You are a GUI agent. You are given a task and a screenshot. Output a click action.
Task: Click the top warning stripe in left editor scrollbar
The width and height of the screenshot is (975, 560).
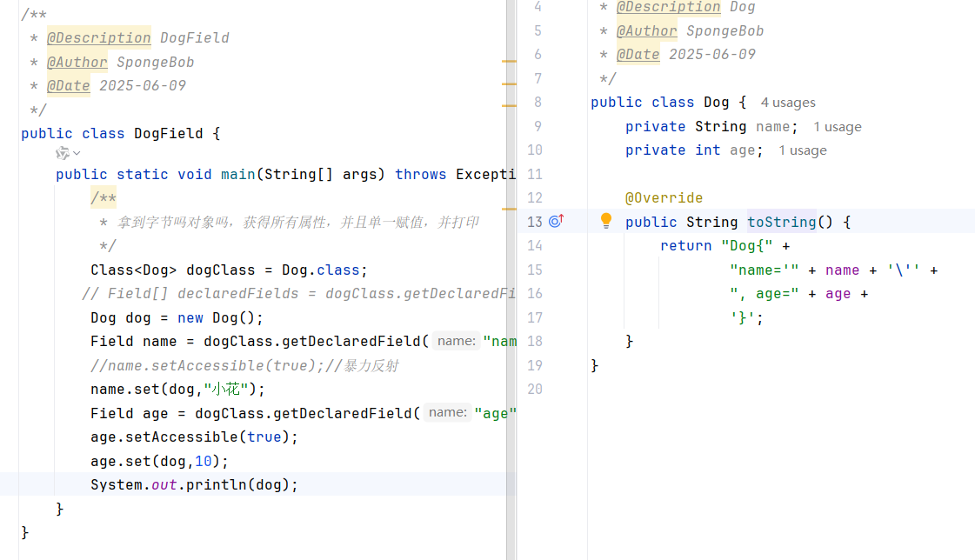510,62
